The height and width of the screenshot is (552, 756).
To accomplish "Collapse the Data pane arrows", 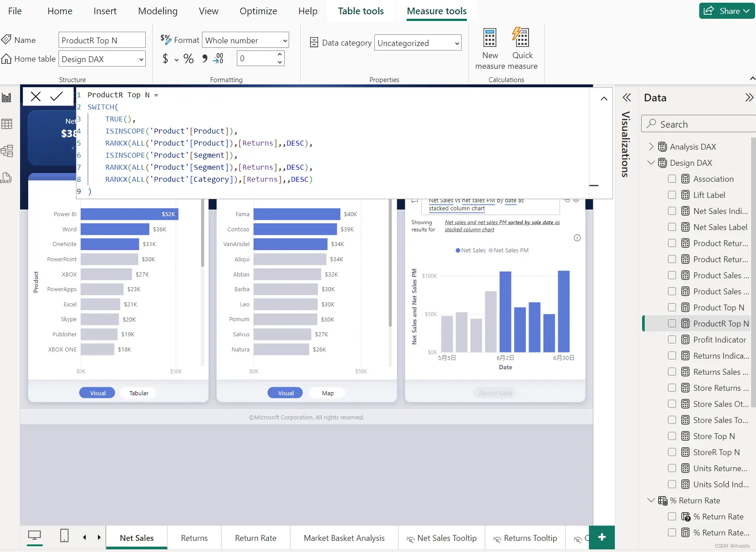I will tap(749, 97).
